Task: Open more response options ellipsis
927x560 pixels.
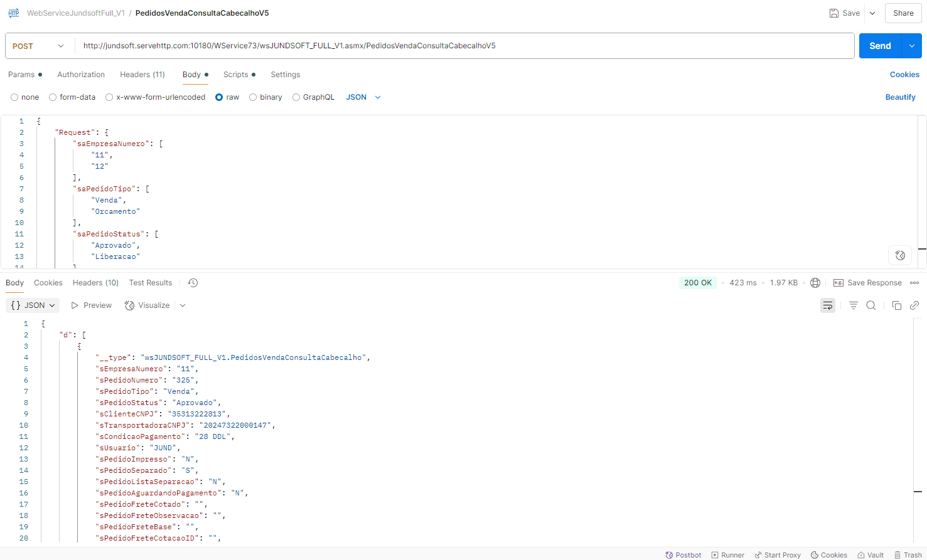Action: (914, 283)
